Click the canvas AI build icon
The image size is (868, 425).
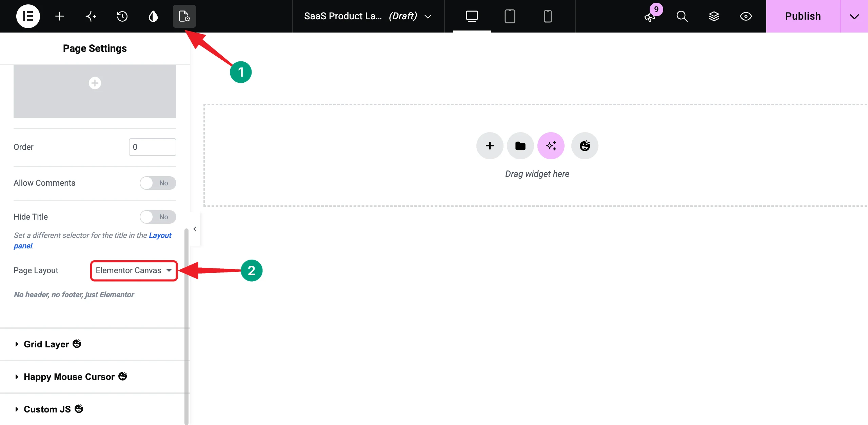pyautogui.click(x=551, y=146)
